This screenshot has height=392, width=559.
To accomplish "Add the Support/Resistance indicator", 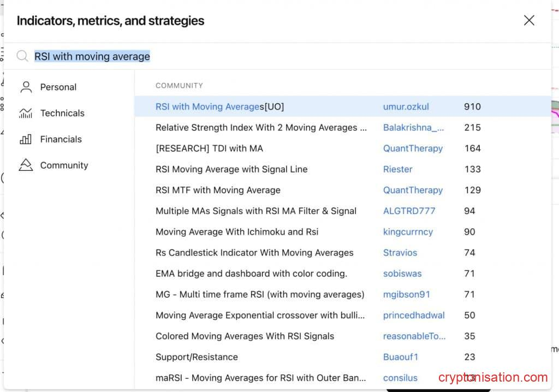I will [x=197, y=357].
